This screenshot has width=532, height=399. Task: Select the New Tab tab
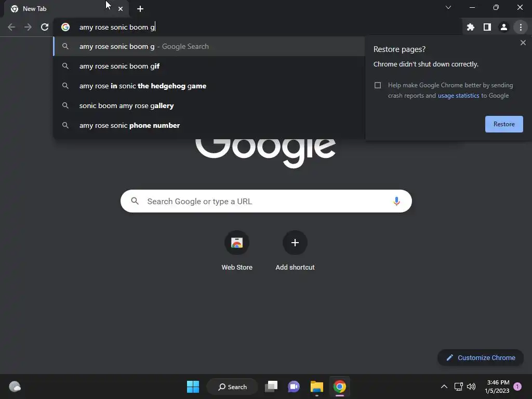pos(66,9)
